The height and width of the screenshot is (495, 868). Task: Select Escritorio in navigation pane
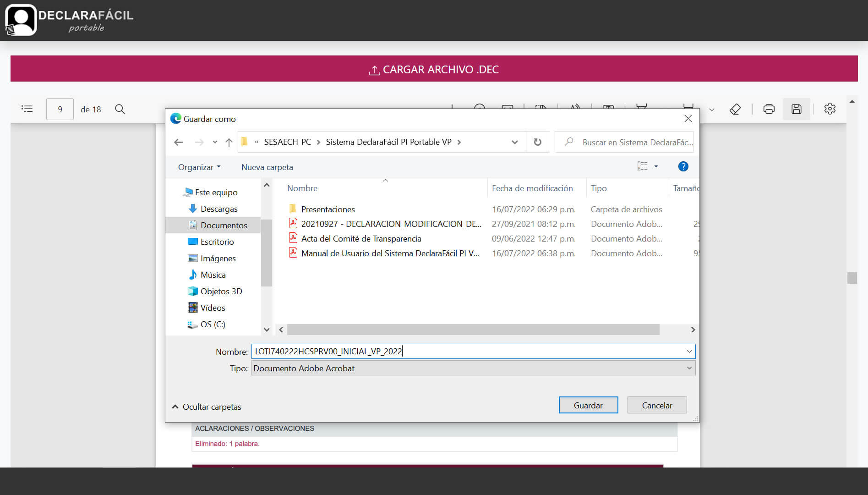(217, 242)
